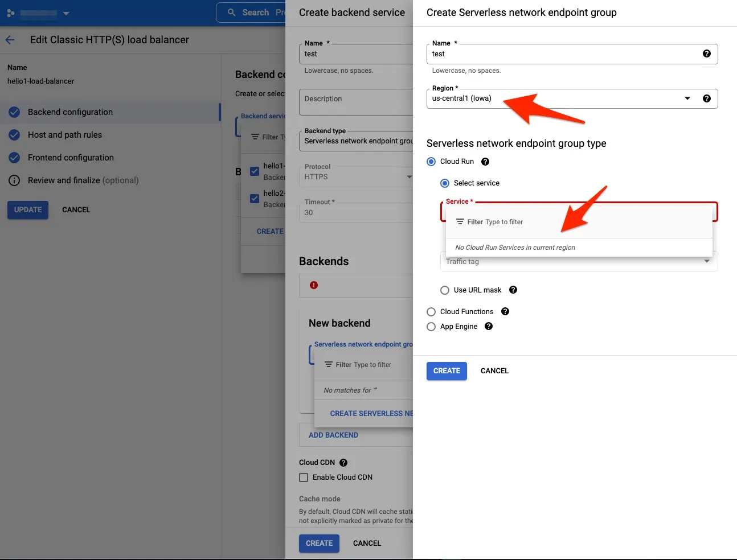This screenshot has height=560, width=737.
Task: Open help icon next to Use URL mask
Action: point(513,290)
